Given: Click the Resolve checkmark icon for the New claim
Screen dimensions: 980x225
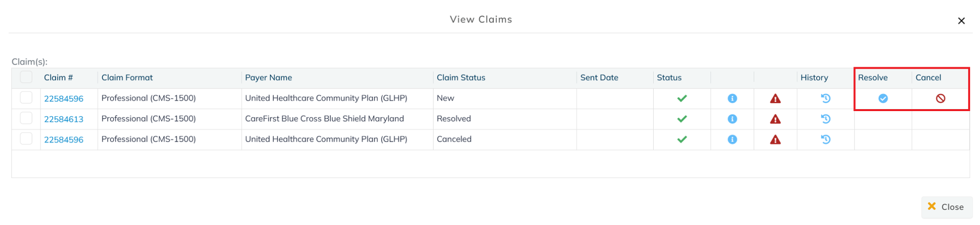Looking at the screenshot, I should pyautogui.click(x=883, y=99).
